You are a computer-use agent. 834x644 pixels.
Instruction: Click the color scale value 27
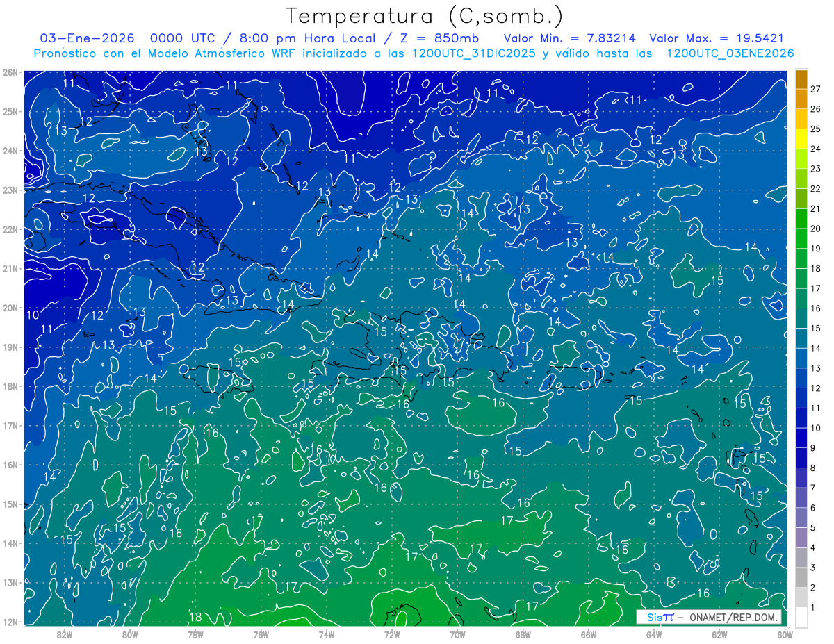[815, 89]
